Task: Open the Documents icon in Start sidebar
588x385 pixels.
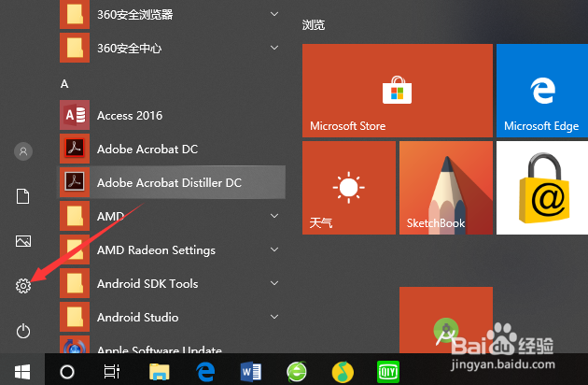Action: coord(22,196)
